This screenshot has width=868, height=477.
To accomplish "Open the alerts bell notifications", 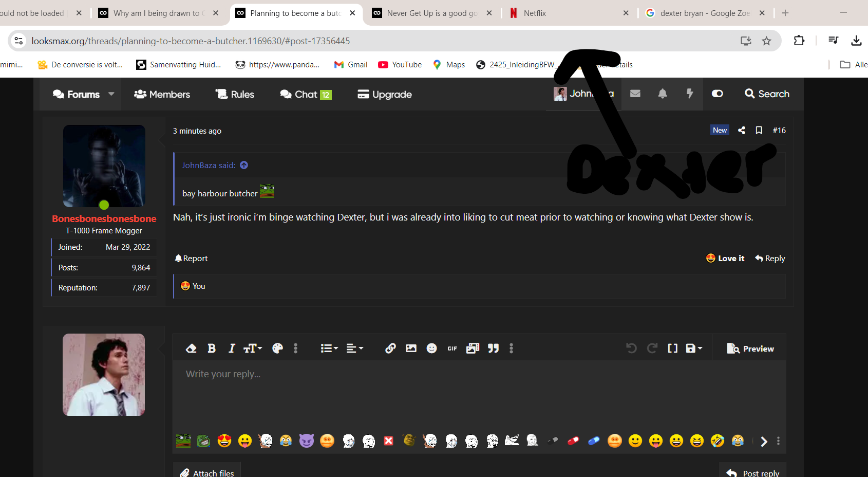I will tap(663, 94).
